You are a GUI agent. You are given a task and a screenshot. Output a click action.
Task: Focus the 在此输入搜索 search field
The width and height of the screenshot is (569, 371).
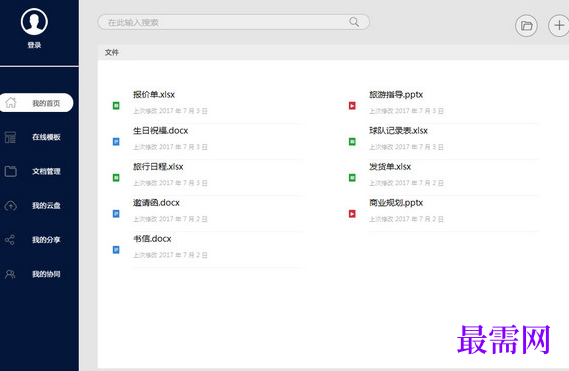coord(234,22)
